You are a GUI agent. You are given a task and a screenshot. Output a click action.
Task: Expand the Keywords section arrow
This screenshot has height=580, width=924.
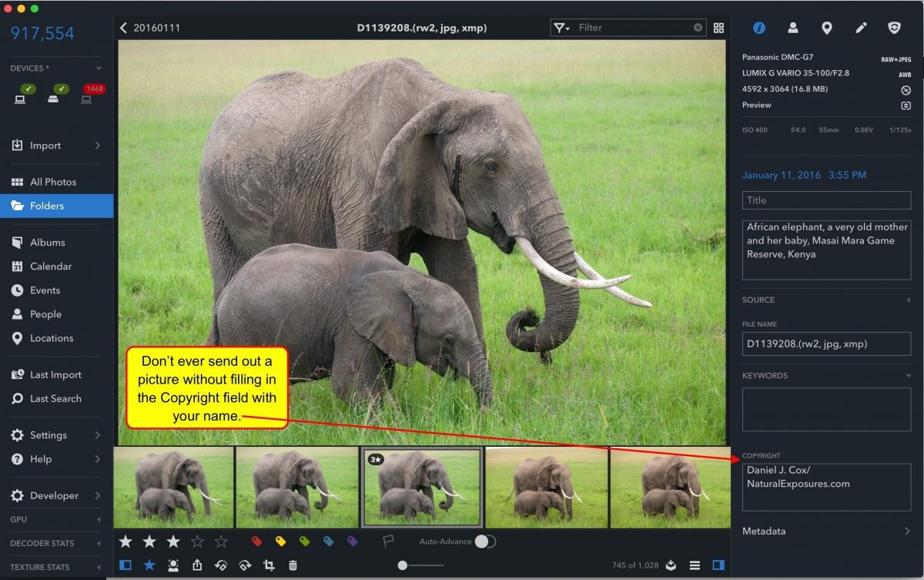(x=908, y=376)
